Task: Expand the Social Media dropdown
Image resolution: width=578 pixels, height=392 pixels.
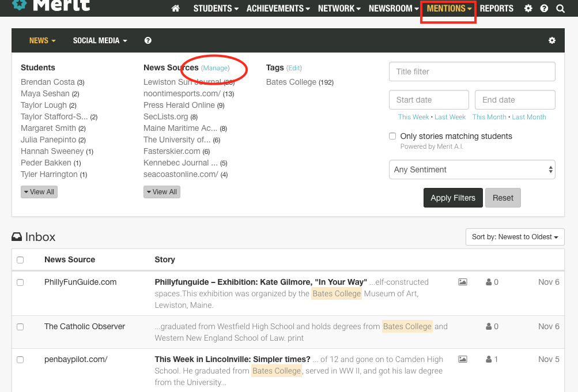Action: 100,40
